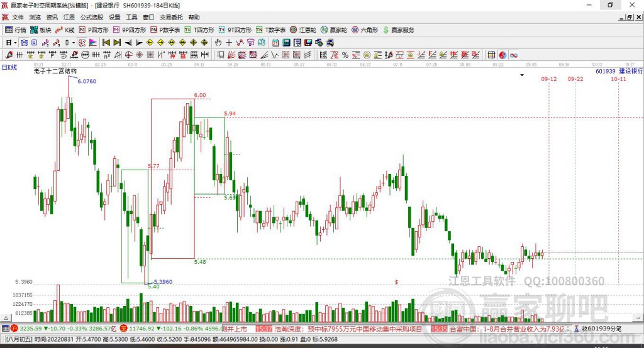This screenshot has width=644, height=348.
Task: Select the hand pan tool
Action: pos(218,43)
